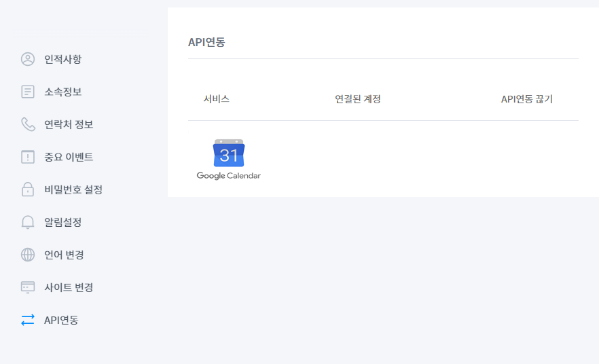Click the 사이트 변경 monitor icon
Screen dimensions: 599x364
coord(27,287)
